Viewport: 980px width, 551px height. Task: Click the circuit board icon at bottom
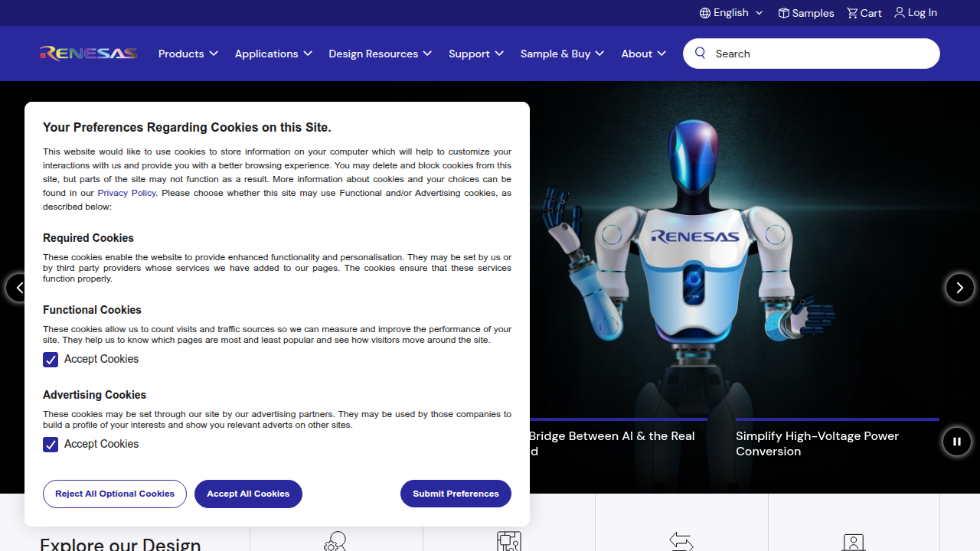(509, 542)
